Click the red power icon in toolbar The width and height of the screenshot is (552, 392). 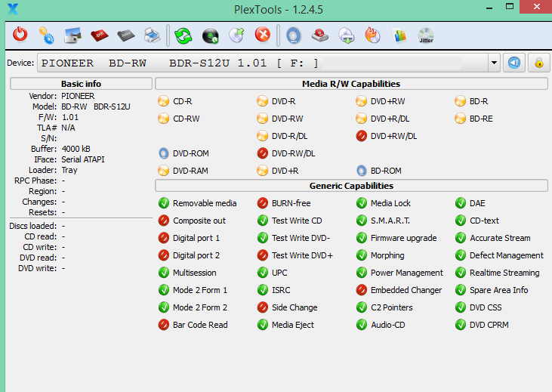(20, 35)
